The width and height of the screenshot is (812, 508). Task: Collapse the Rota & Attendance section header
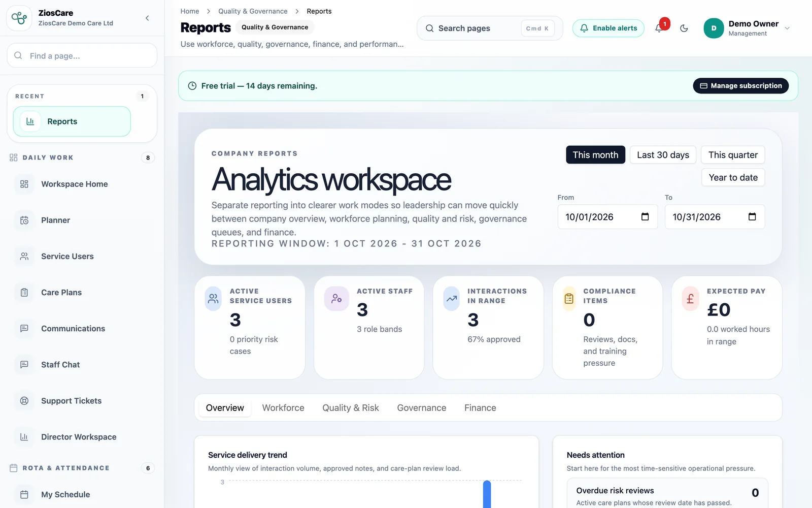82,468
